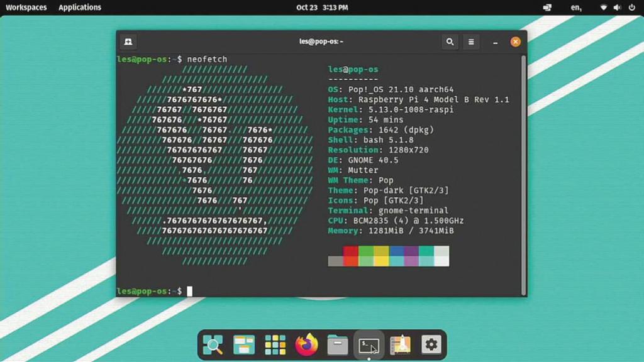Launch the Pop launcher search from the dock
Viewport: 644px width, 362px height.
point(213,345)
